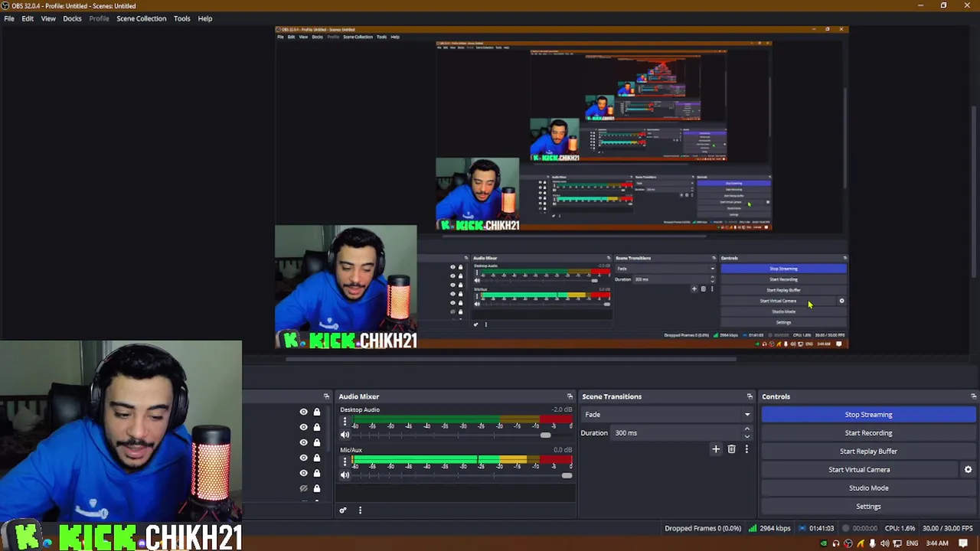Open the Edit menu
The image size is (980, 551).
(28, 18)
